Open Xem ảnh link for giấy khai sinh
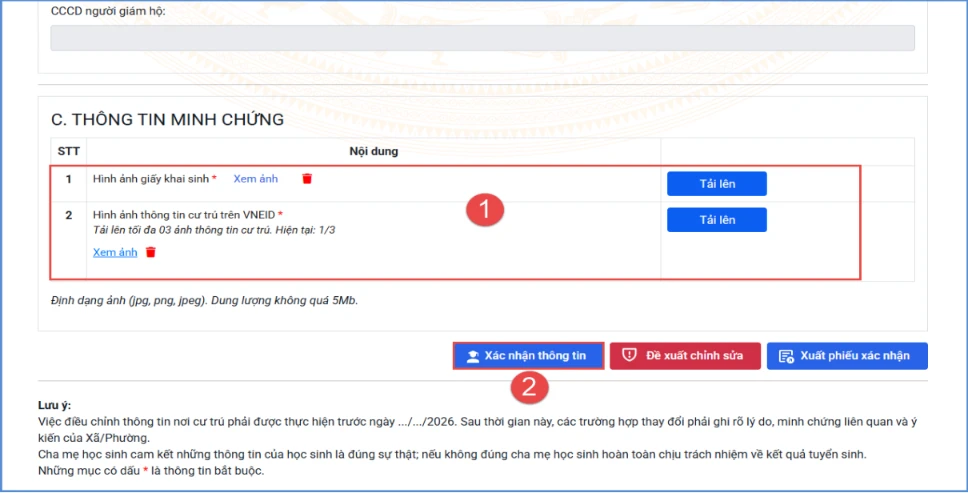The width and height of the screenshot is (968, 493). pyautogui.click(x=255, y=179)
